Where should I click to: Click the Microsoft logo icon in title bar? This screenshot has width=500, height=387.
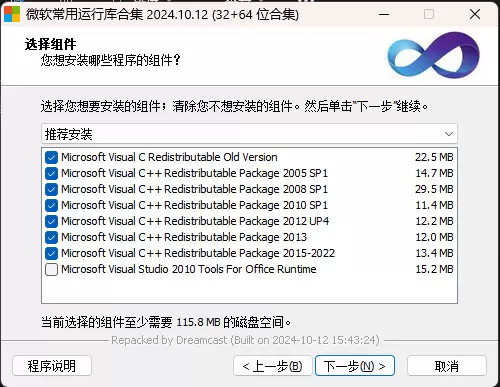(12, 14)
